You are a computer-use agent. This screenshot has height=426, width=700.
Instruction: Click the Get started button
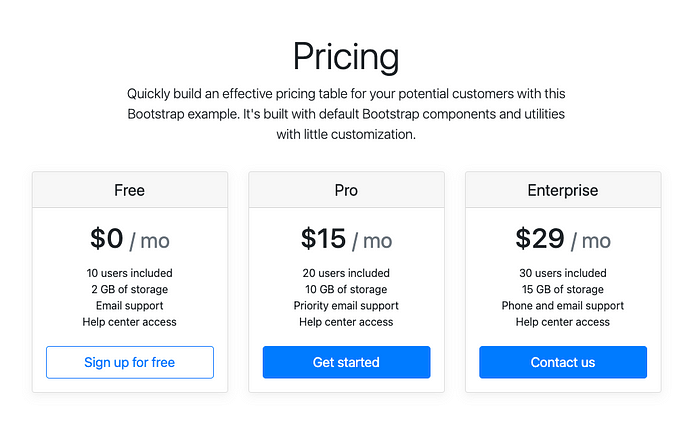(x=346, y=362)
